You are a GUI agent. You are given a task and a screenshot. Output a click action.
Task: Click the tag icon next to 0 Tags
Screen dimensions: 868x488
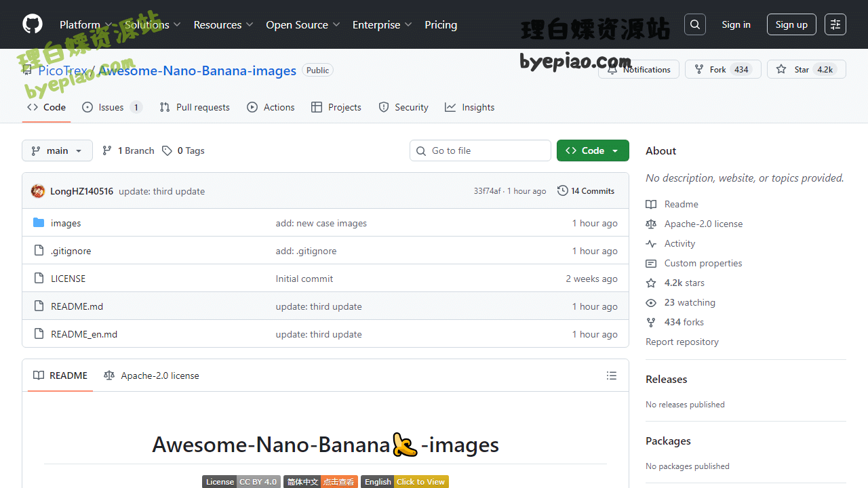click(x=167, y=150)
